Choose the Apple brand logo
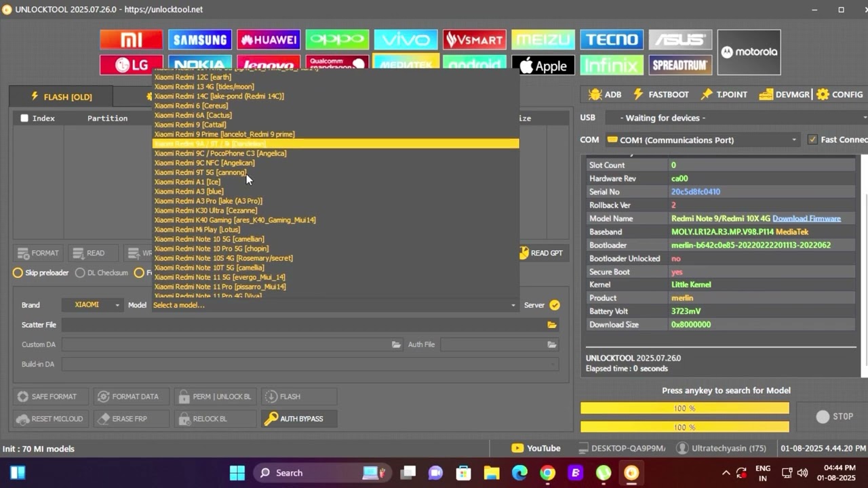 pos(543,65)
